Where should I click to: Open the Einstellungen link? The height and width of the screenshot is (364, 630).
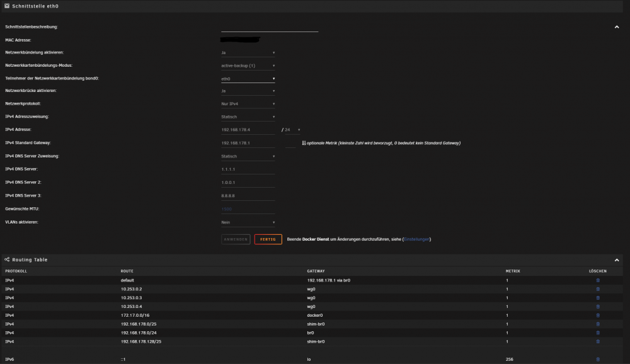coord(416,239)
